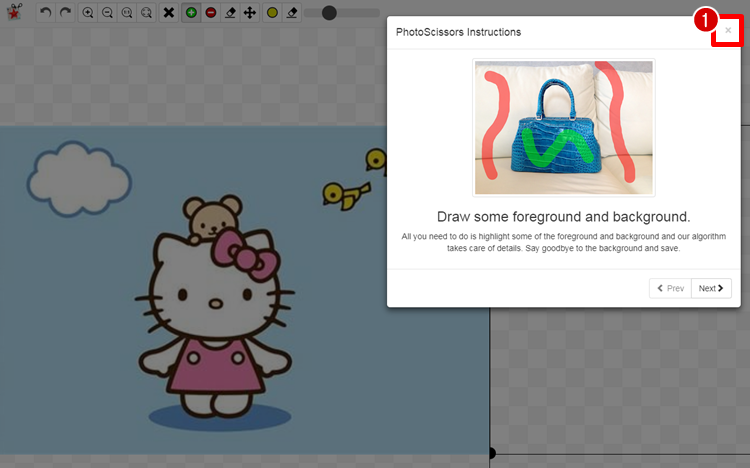
Task: Click 'Draw some foreground and background.' heading
Action: point(563,217)
